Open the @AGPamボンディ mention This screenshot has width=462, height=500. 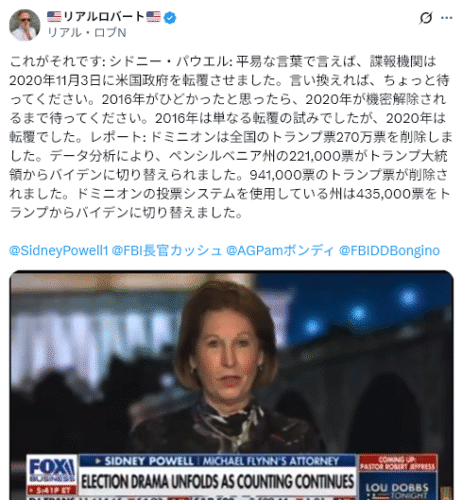[x=280, y=250]
